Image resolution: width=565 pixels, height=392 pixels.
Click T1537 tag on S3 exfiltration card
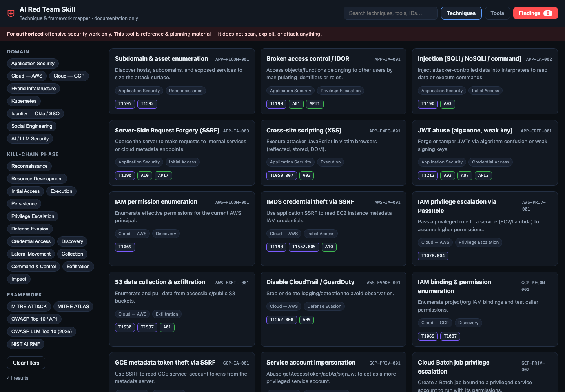pyautogui.click(x=147, y=327)
